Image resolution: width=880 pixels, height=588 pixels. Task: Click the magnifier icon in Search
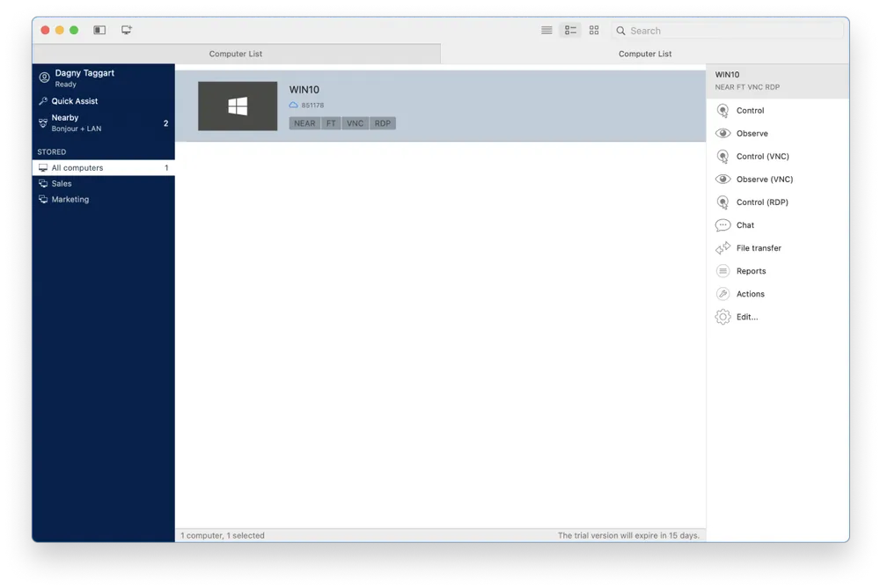[620, 31]
